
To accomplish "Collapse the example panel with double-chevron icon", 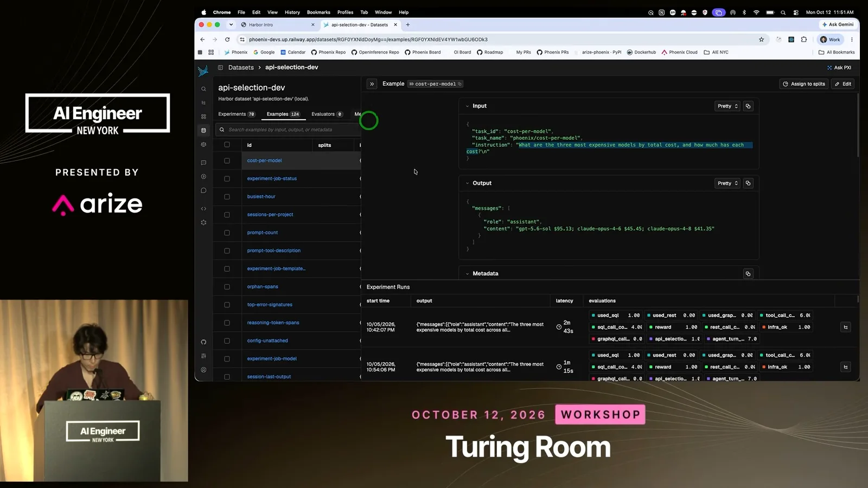I will [372, 84].
